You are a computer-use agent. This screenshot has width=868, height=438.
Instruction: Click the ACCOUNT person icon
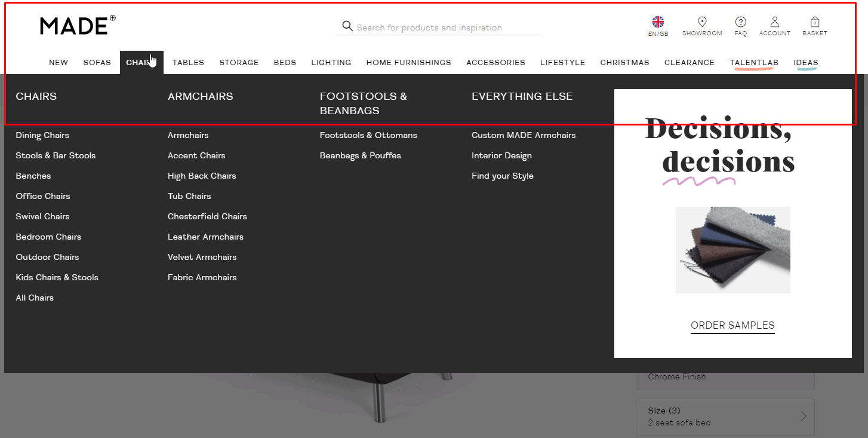tap(774, 22)
